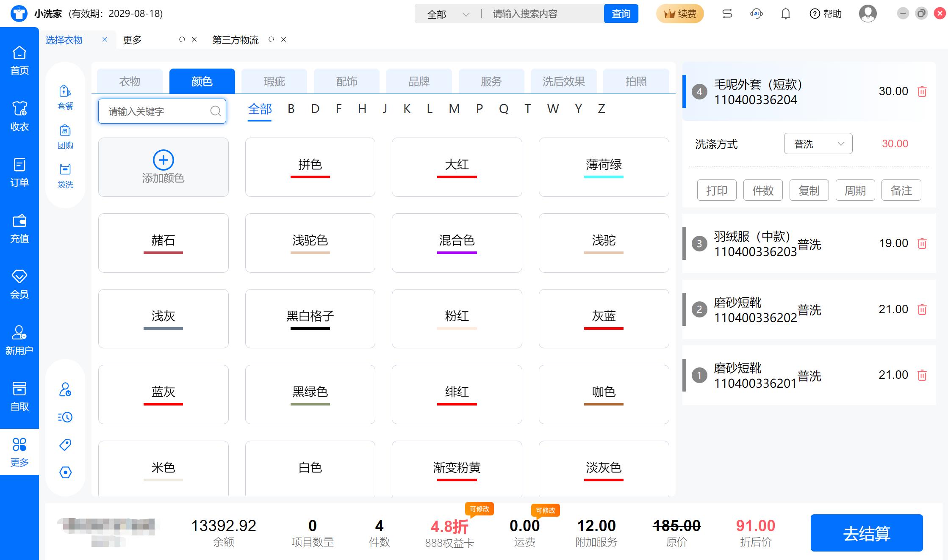Click the 去结算 checkout button
The height and width of the screenshot is (560, 948).
(x=866, y=533)
